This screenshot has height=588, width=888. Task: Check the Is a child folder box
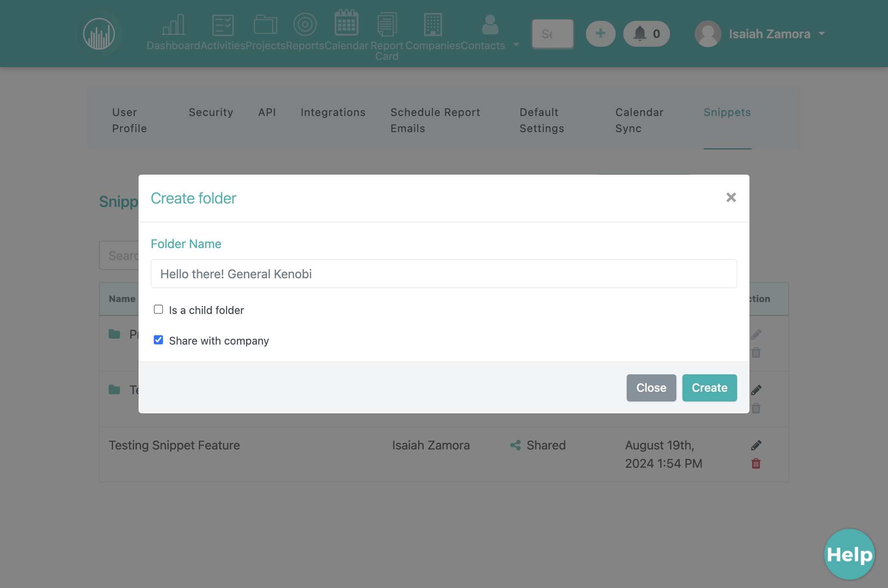click(158, 309)
